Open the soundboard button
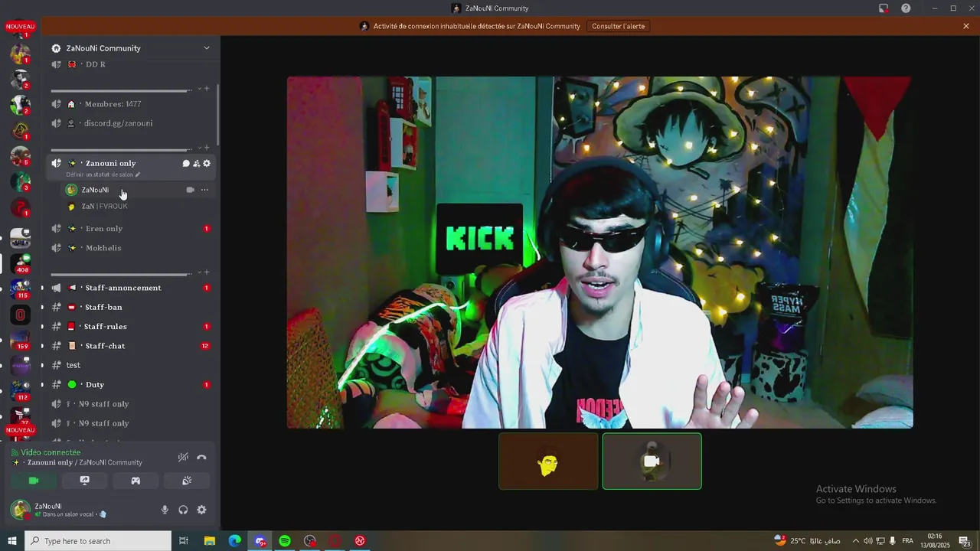The height and width of the screenshot is (551, 980). point(187,481)
